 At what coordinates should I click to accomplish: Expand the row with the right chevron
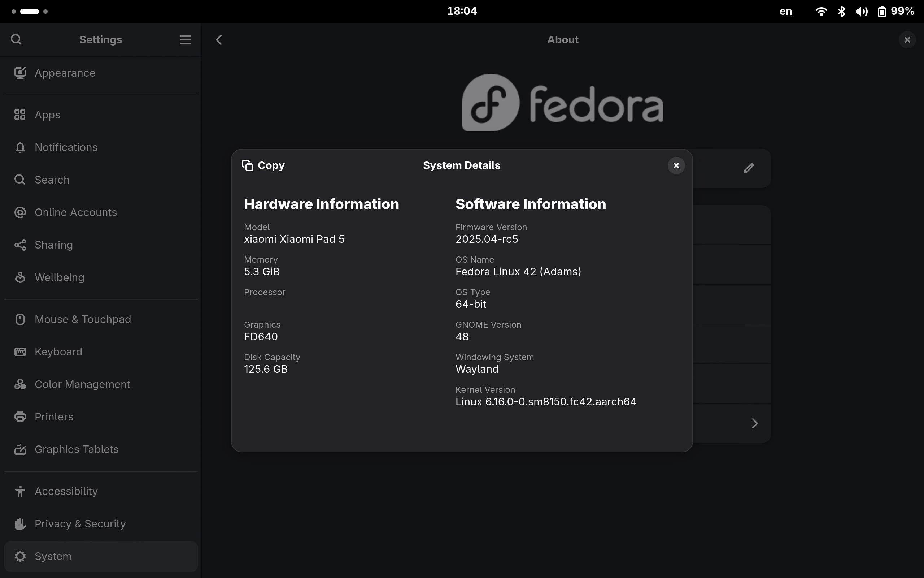pos(754,423)
